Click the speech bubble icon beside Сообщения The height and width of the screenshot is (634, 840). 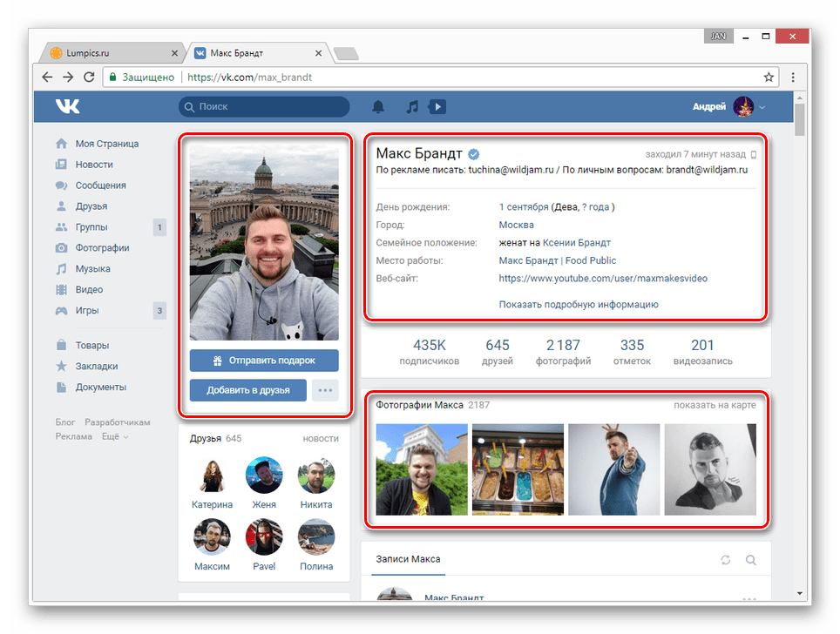pos(62,185)
